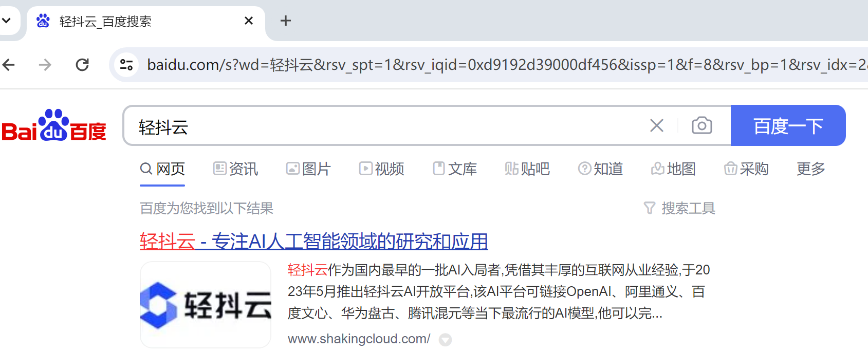Switch to the 知道 tab
This screenshot has height=351, width=868.
coord(600,169)
